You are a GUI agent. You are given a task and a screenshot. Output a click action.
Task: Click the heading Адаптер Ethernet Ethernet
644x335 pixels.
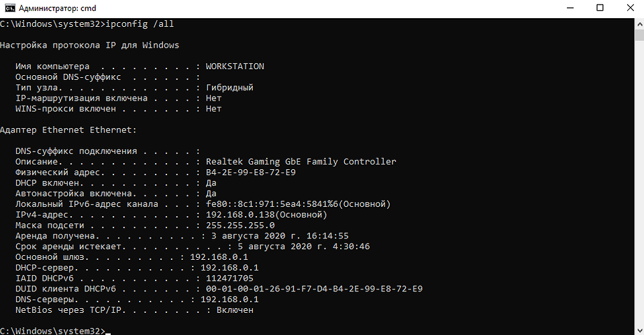pos(69,130)
